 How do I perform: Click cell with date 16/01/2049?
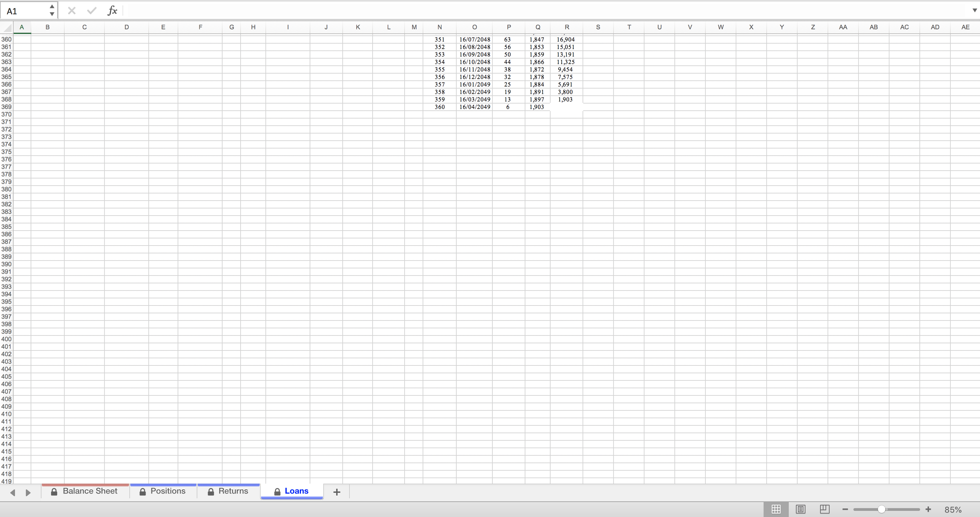pos(474,84)
